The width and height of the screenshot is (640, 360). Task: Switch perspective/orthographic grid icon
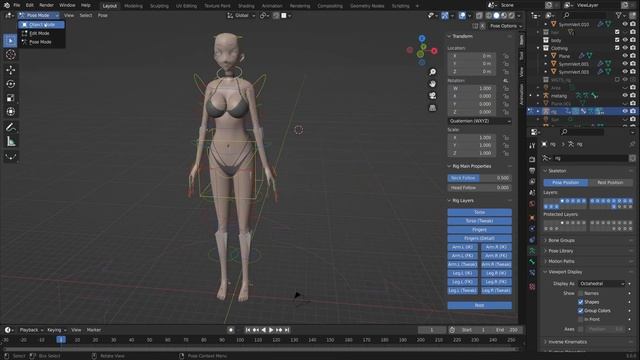(x=432, y=108)
